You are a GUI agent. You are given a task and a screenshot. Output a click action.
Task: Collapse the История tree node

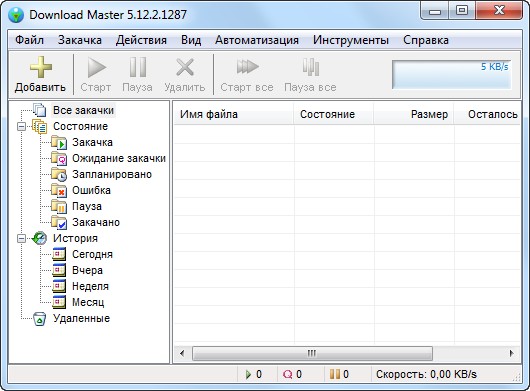point(21,239)
